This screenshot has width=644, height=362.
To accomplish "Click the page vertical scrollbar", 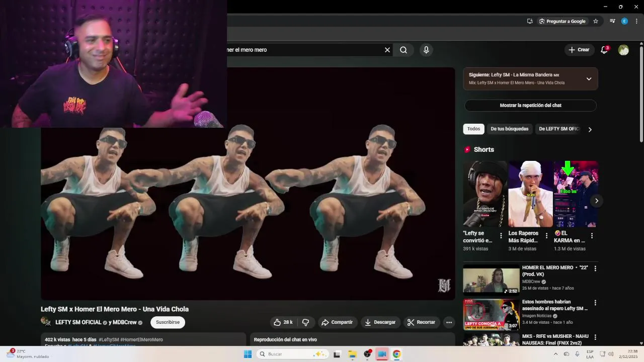I will point(641,95).
